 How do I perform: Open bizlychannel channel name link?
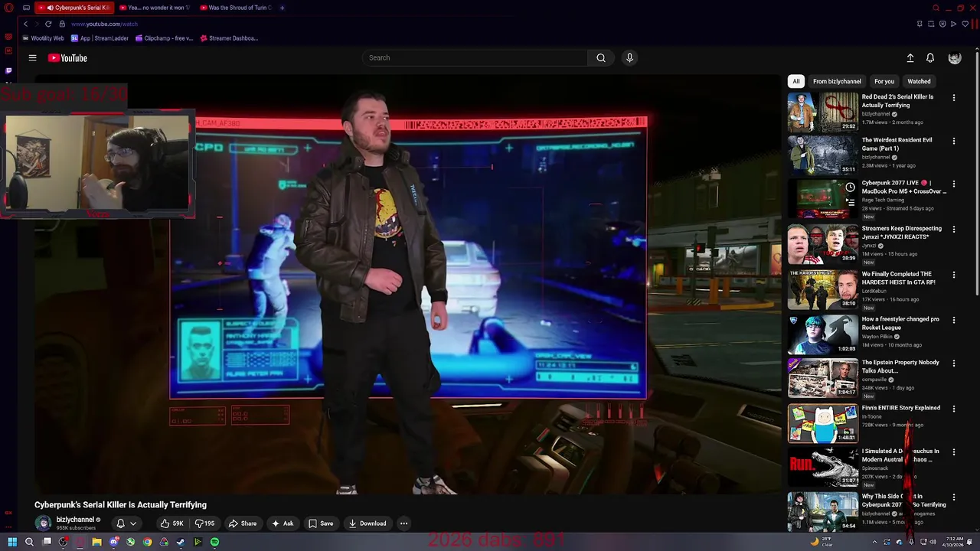[75, 520]
